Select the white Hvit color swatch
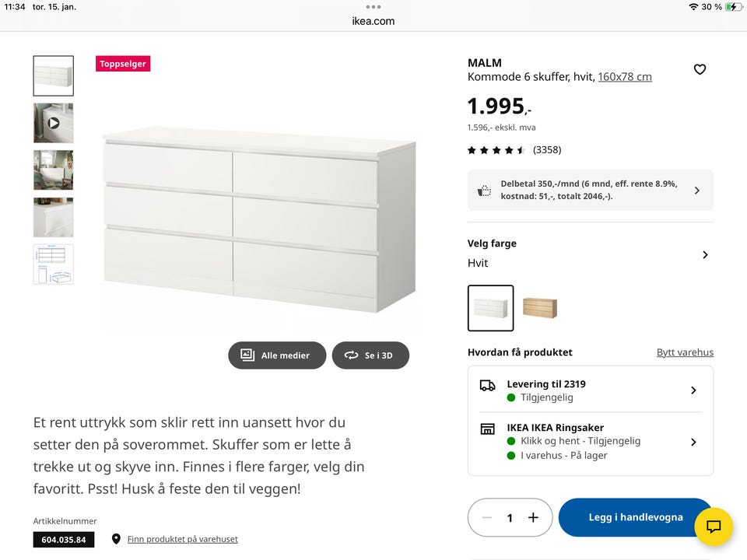 [491, 307]
